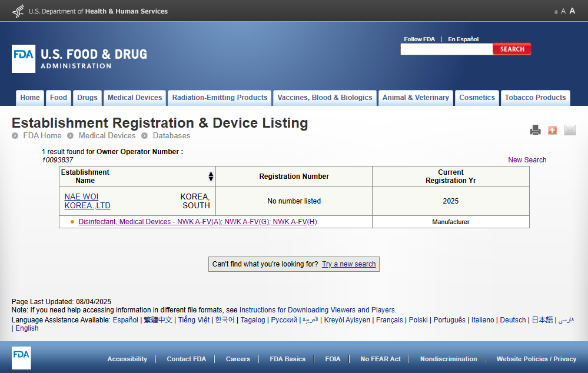588x373 pixels.
Task: Open the Disinfectant, Medical Devices listing
Action: coord(198,222)
